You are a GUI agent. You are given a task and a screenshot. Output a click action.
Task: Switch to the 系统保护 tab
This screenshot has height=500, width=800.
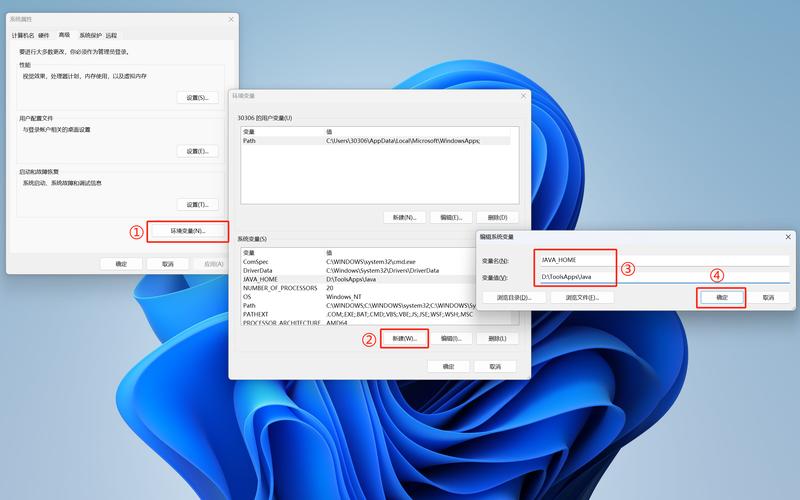[x=89, y=35]
